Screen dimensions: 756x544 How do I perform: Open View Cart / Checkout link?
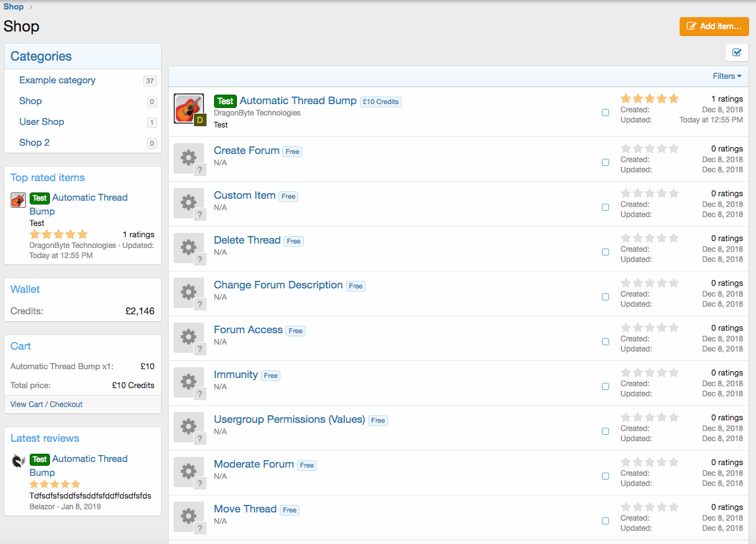47,404
